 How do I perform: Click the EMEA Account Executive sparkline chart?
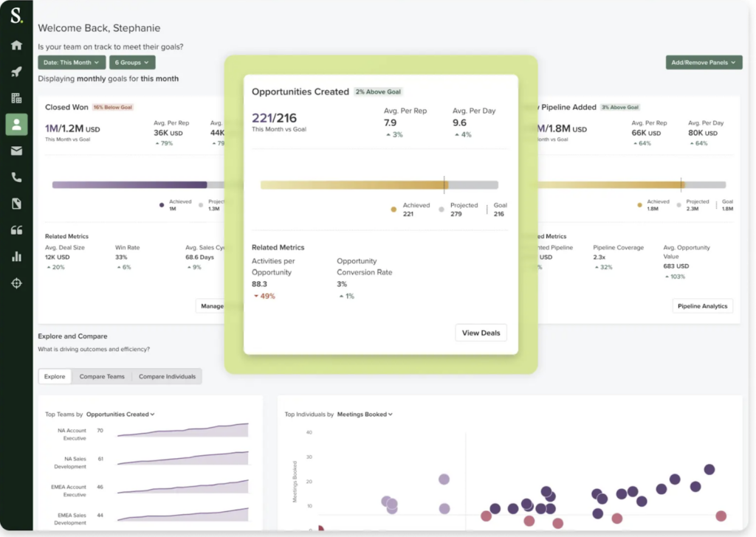(183, 486)
